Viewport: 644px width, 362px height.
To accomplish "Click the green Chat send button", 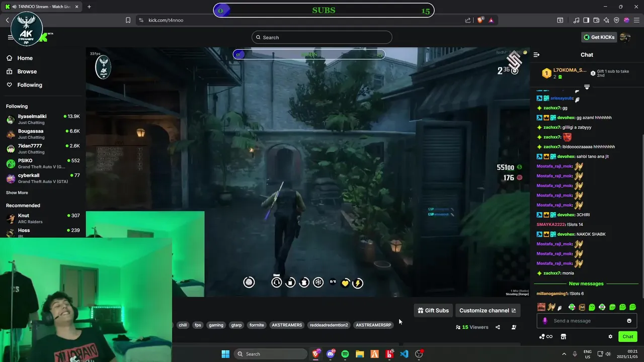I will point(627,336).
